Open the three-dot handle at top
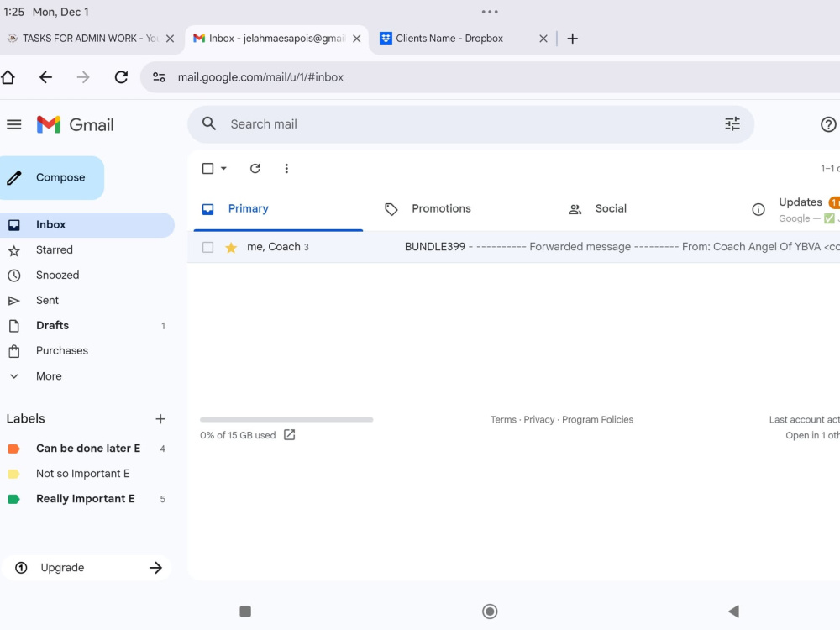Viewport: 840px width, 630px height. coord(490,12)
